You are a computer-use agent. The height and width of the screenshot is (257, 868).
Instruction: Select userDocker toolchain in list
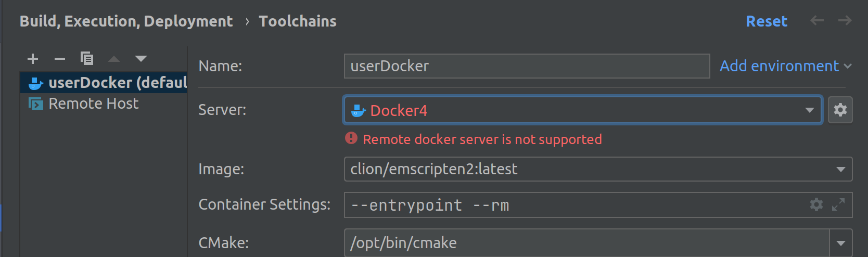coord(104,83)
